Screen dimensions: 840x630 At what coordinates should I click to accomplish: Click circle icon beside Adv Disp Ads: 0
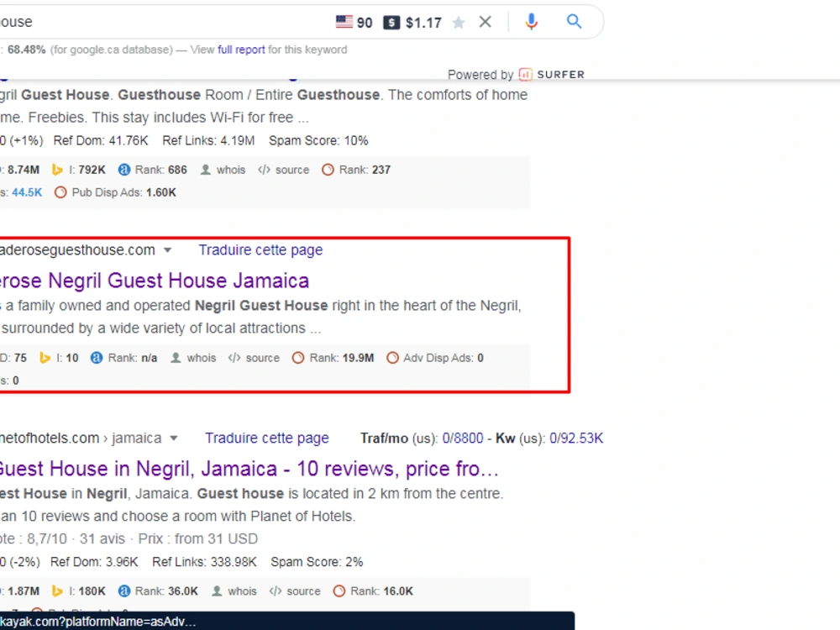[392, 358]
